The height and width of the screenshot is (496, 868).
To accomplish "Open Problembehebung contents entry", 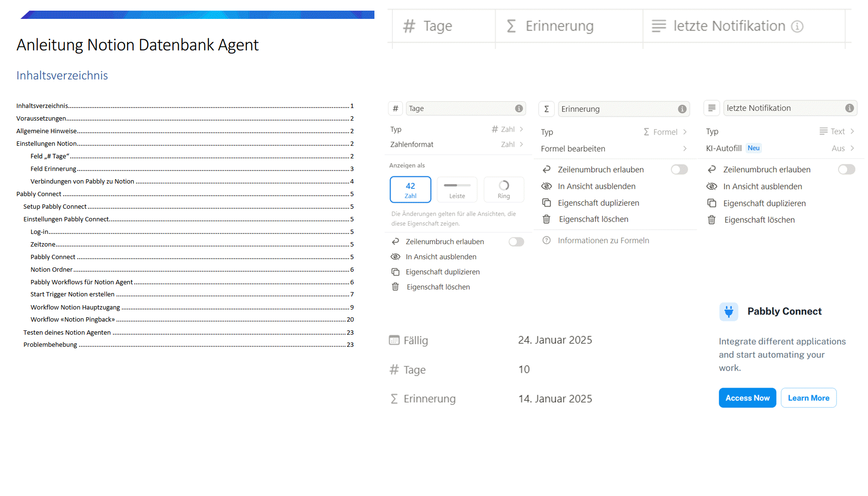I will pyautogui.click(x=188, y=345).
